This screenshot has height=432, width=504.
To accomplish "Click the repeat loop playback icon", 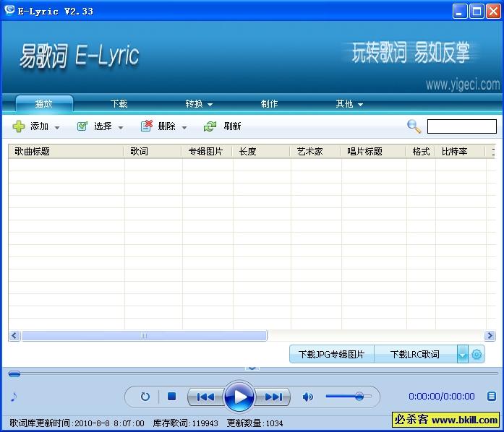I will pos(145,397).
